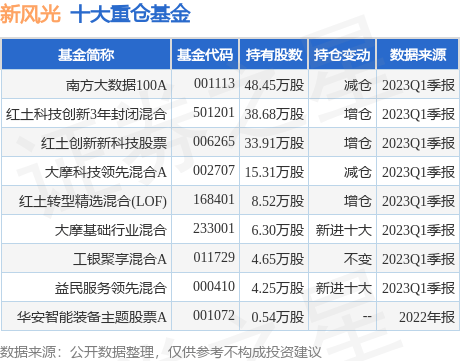This screenshot has width=460, height=361.
Task: Select fund 工银聚享混合A
Action: point(120,259)
